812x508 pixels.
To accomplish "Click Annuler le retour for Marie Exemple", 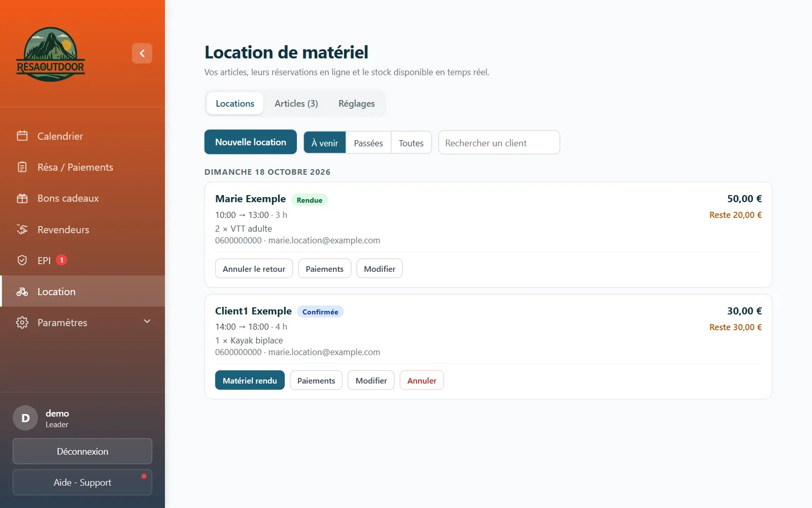I will tap(254, 269).
